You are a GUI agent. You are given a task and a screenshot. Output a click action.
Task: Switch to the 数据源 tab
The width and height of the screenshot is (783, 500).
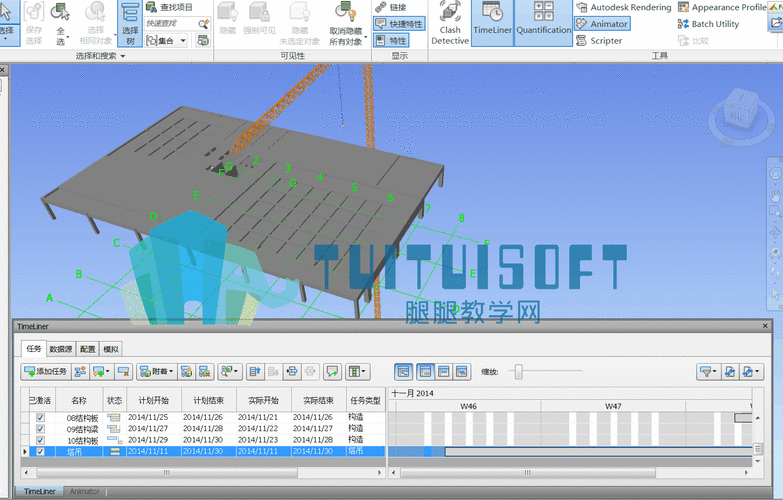pos(61,349)
